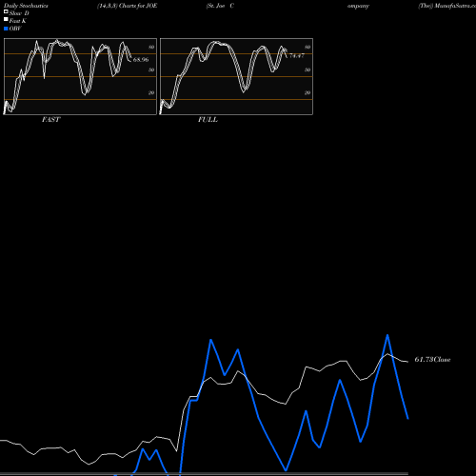Click the Fast K legend label
The height and width of the screenshot is (476, 476).
coord(18,21)
